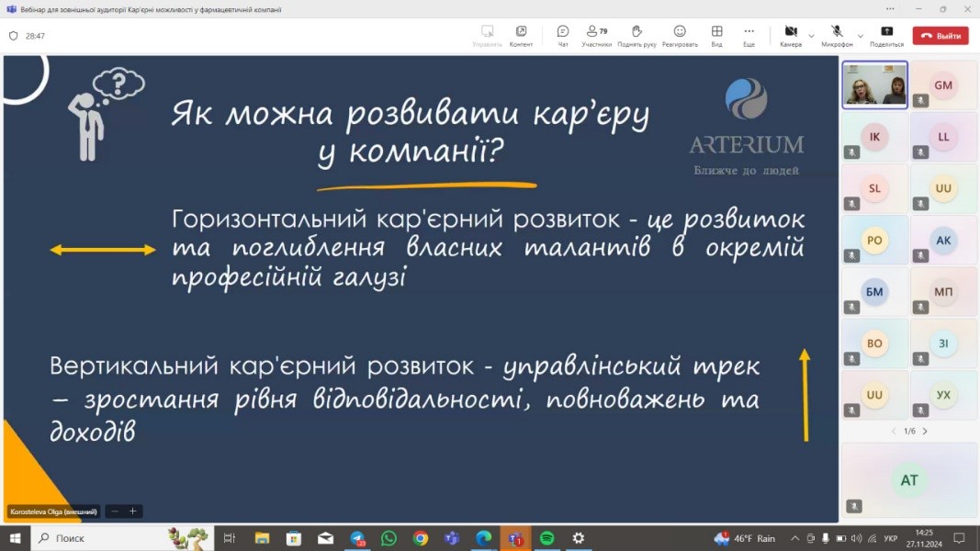Click the Поделиться share icon
980x551 pixels.
pyautogui.click(x=886, y=36)
